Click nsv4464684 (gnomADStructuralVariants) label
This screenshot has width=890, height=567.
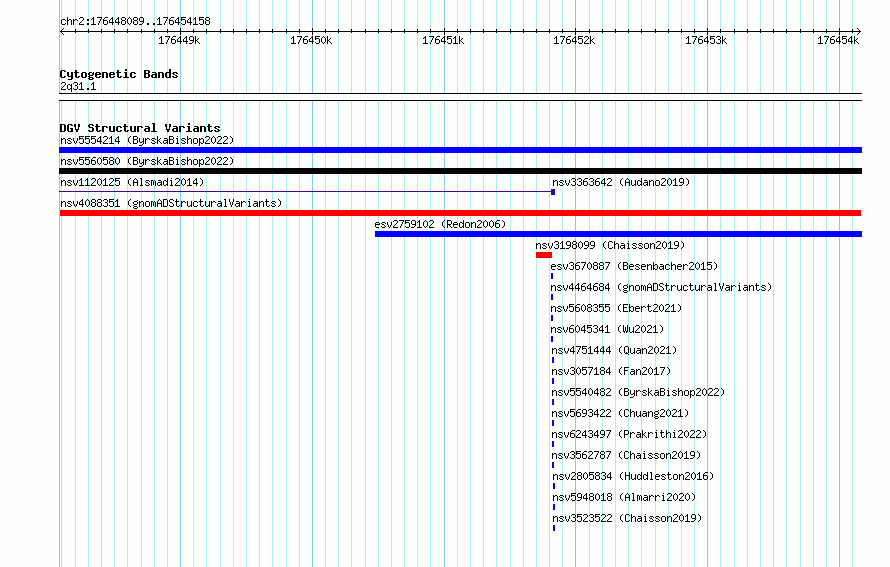point(661,287)
